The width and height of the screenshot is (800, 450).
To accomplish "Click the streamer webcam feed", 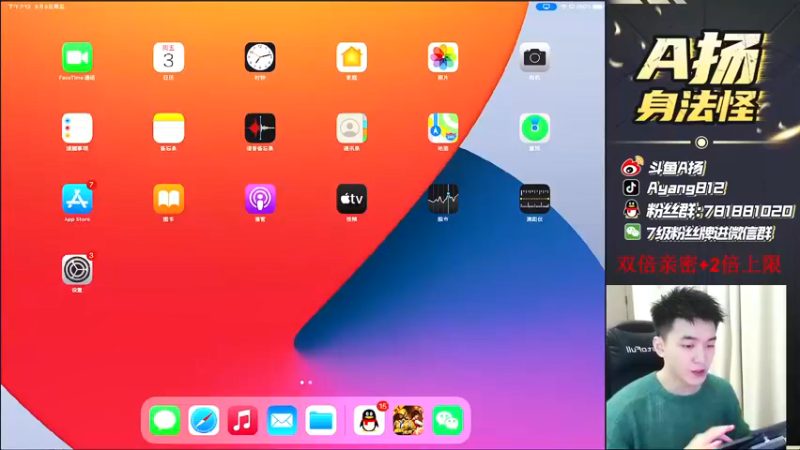I will point(696,367).
